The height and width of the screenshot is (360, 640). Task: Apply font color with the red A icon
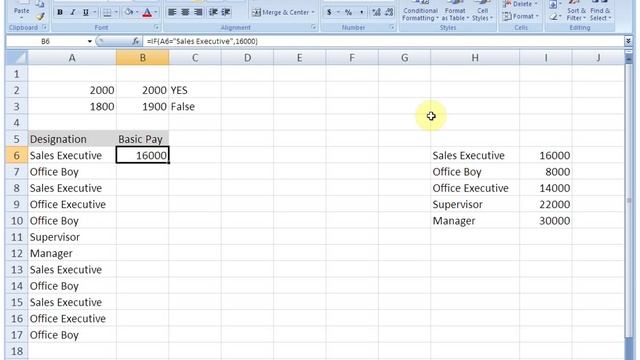click(147, 13)
